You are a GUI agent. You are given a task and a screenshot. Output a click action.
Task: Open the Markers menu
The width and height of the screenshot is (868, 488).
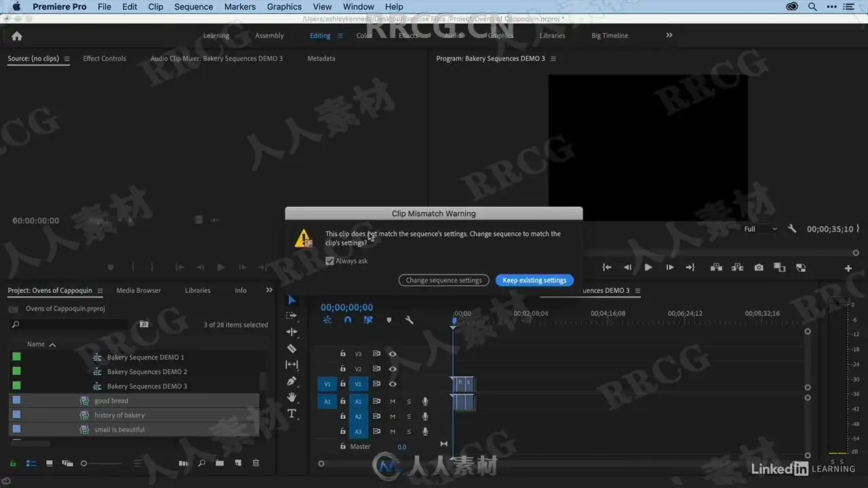240,7
